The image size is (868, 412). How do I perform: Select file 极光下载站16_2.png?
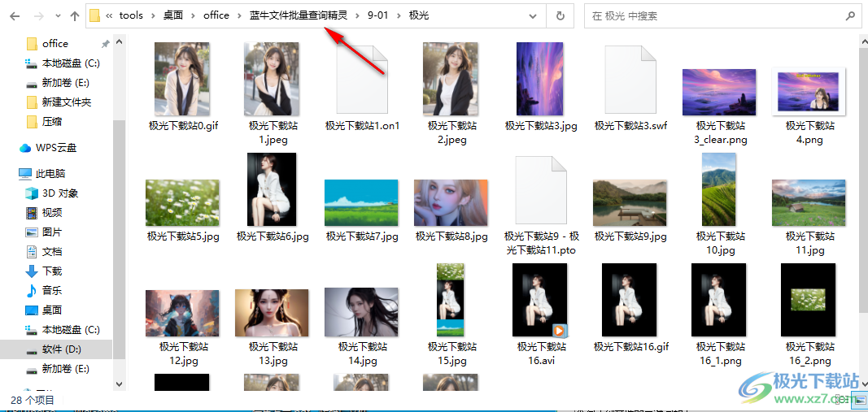click(810, 315)
